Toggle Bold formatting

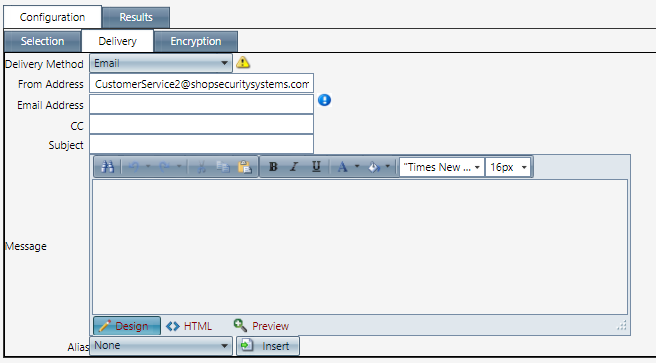pos(273,167)
